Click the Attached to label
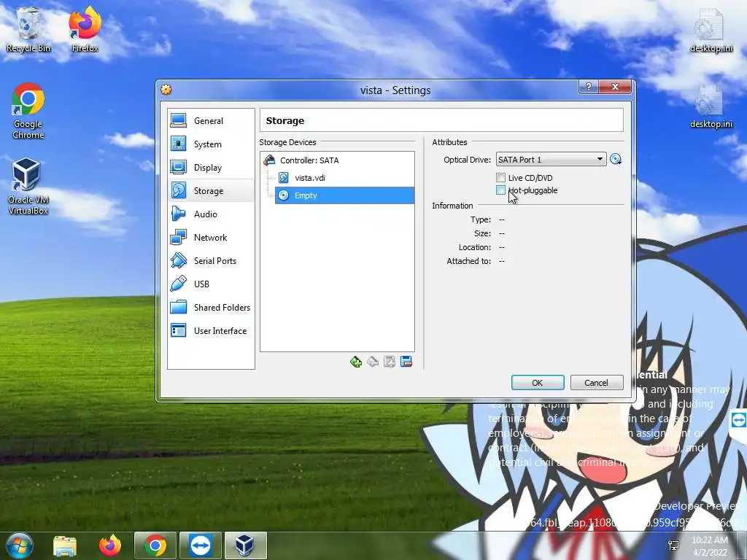This screenshot has width=747, height=560. (469, 262)
